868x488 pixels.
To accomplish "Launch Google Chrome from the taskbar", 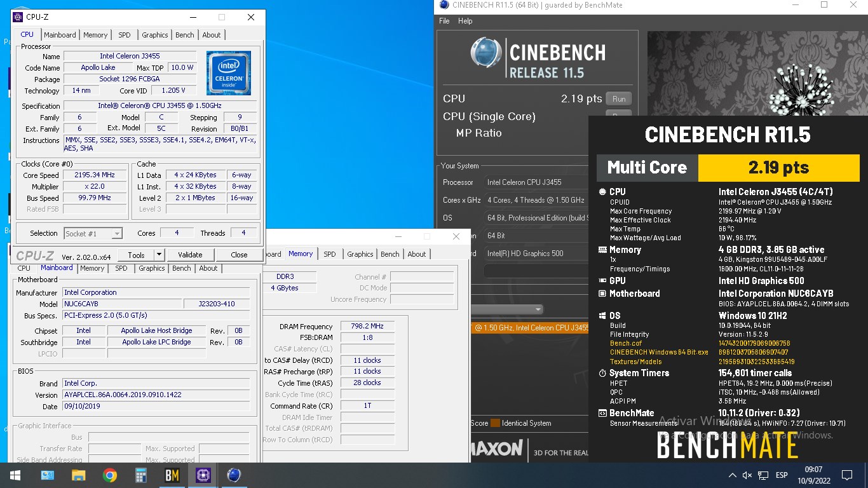I will click(110, 475).
